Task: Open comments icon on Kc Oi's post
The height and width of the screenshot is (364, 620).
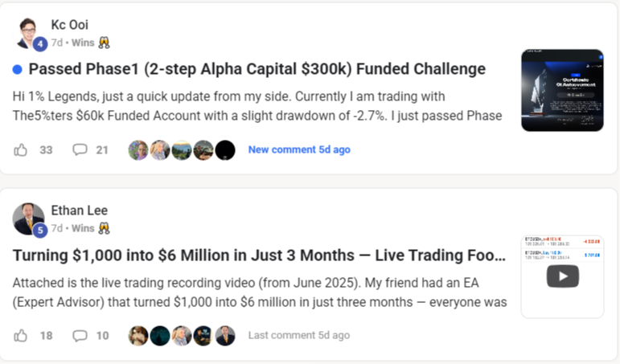Action: click(80, 149)
